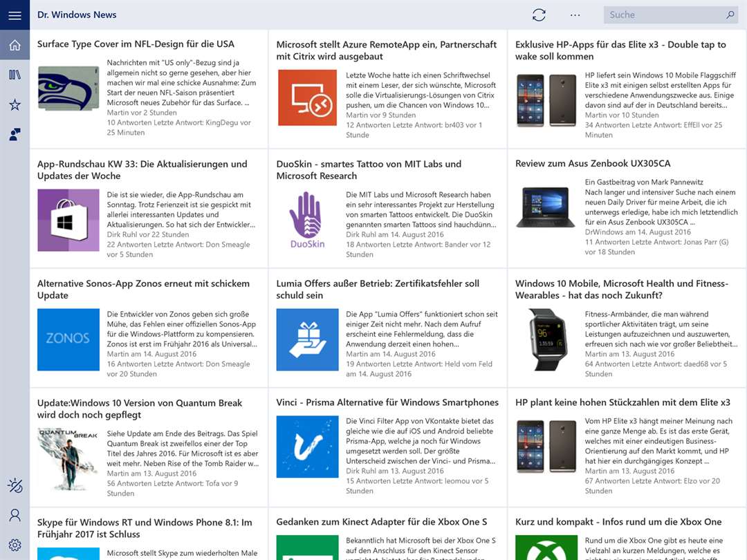Screen dimensions: 747x560
Task: Open 'Microsoft stellt Azure RemoteApp ein' headline
Action: click(x=387, y=50)
